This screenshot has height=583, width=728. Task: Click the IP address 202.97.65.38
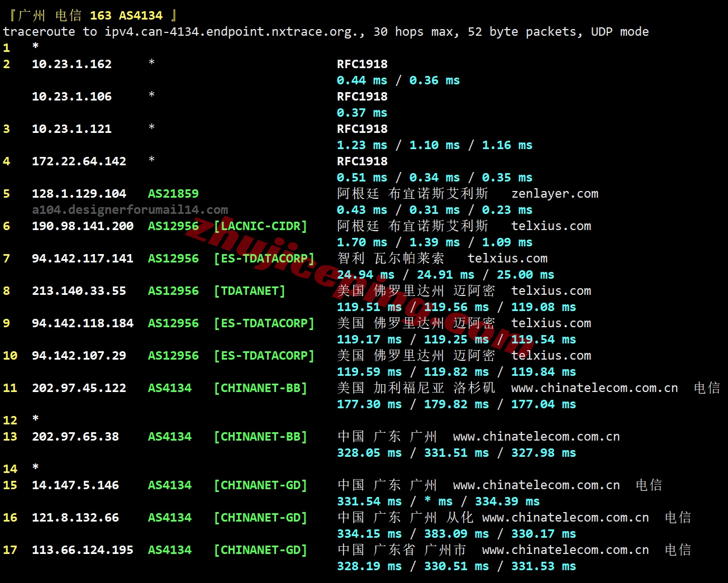tap(75, 437)
